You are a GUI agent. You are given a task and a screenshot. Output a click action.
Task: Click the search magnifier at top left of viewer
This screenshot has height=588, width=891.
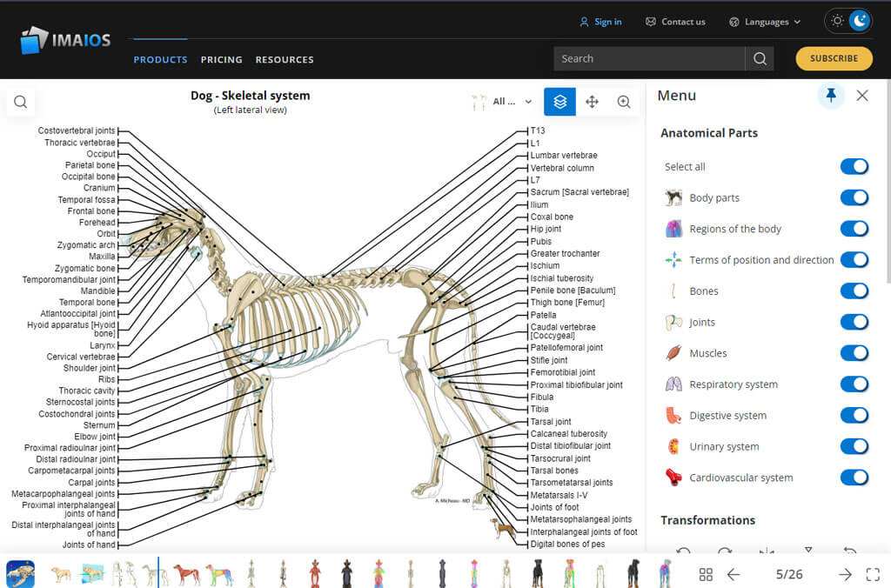tap(20, 102)
